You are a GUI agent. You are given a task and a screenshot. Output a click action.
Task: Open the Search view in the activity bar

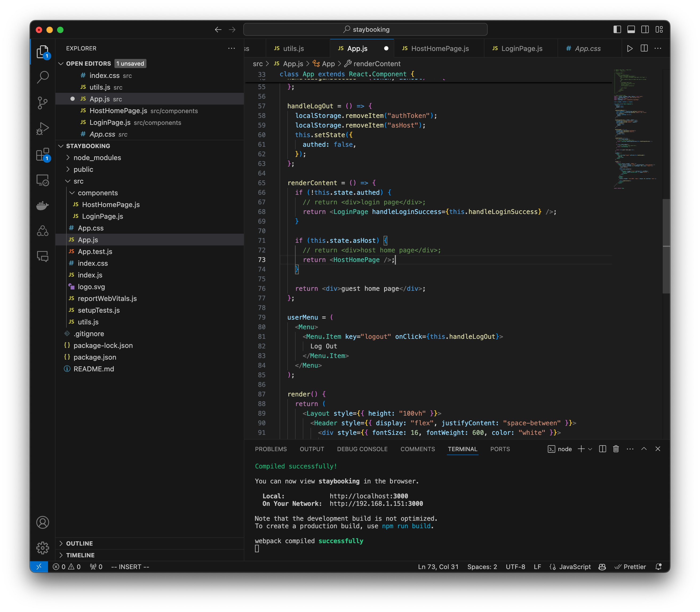[x=43, y=77]
